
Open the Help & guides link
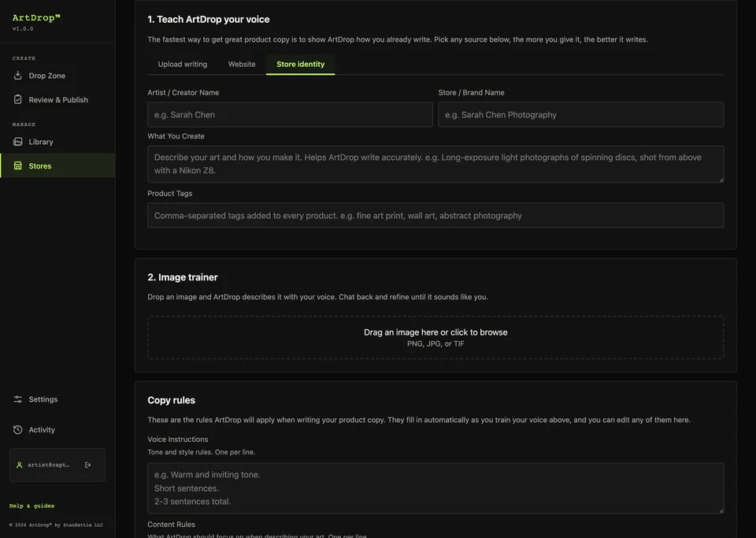31,506
